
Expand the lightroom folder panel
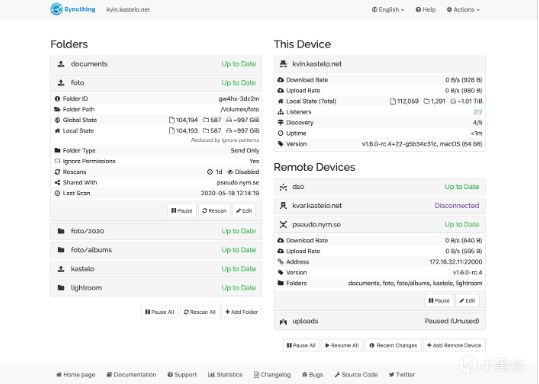156,288
